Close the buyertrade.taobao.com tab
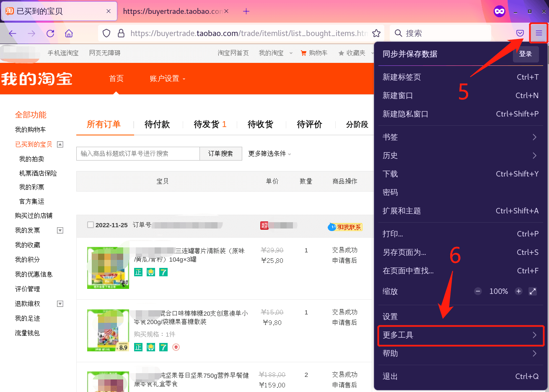549x392 pixels. click(227, 11)
